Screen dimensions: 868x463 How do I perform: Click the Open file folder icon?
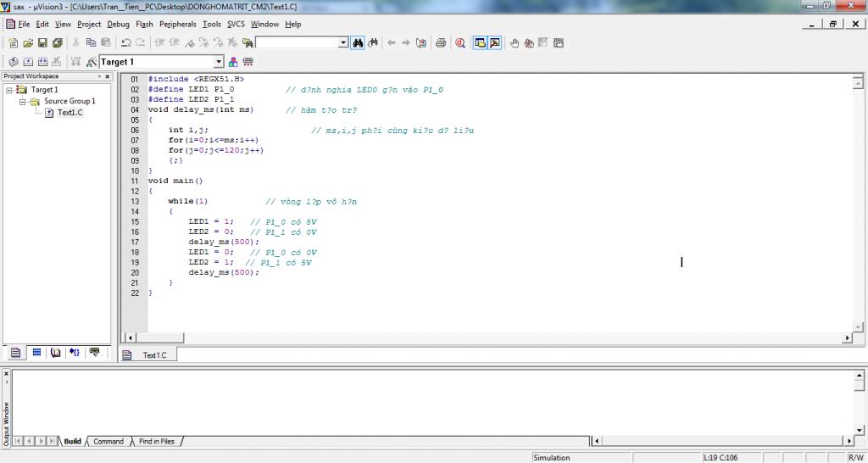pyautogui.click(x=28, y=42)
